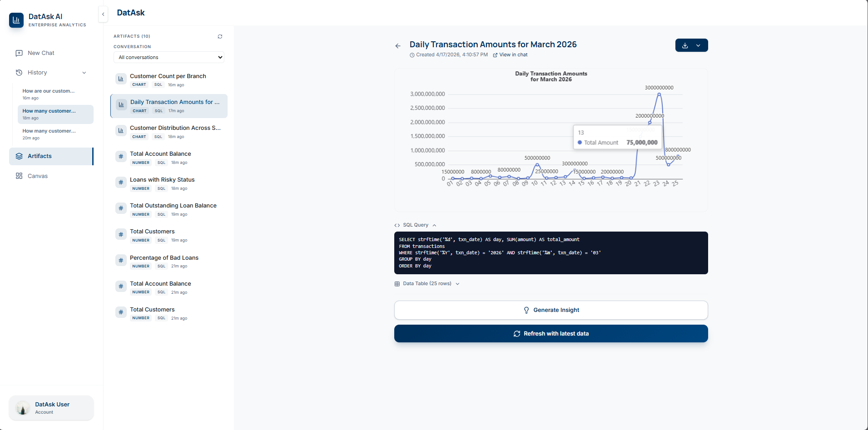This screenshot has width=868, height=430.
Task: Open Customer Count per Branch artifact
Action: [x=169, y=80]
